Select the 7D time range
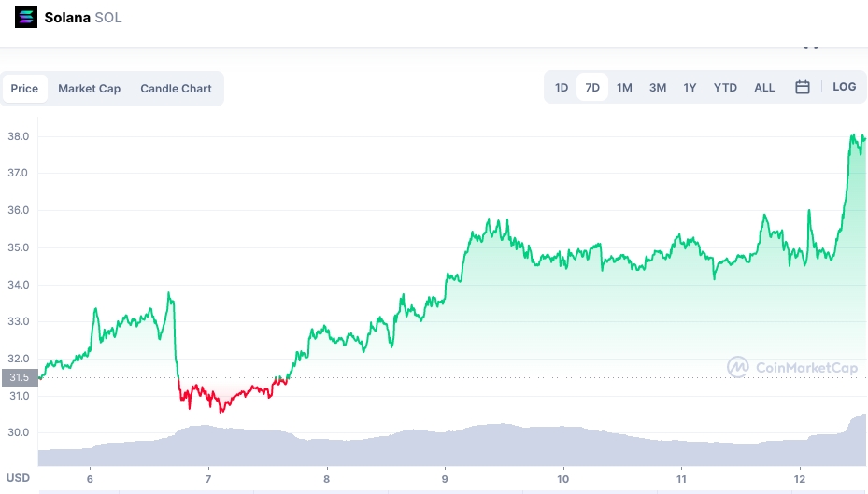Screen dimensions: 868x494 click(592, 88)
